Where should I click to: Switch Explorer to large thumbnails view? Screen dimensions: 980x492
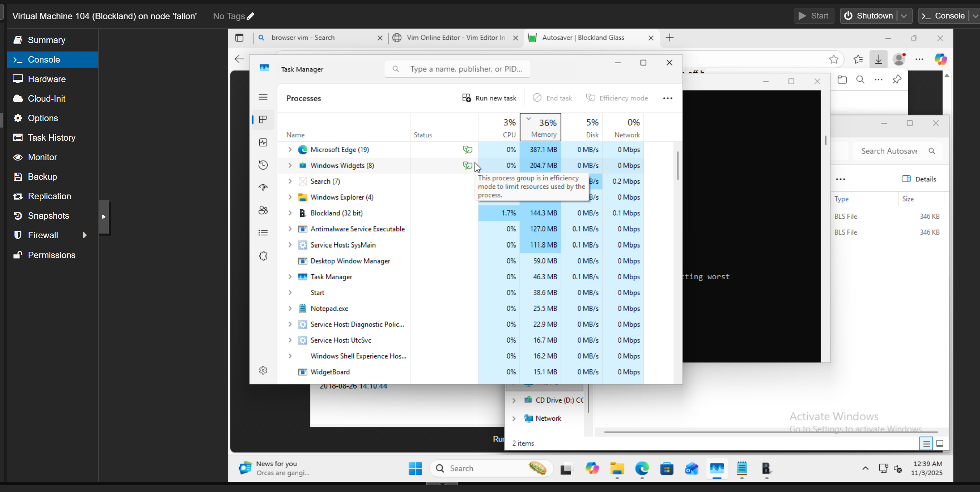(x=940, y=443)
